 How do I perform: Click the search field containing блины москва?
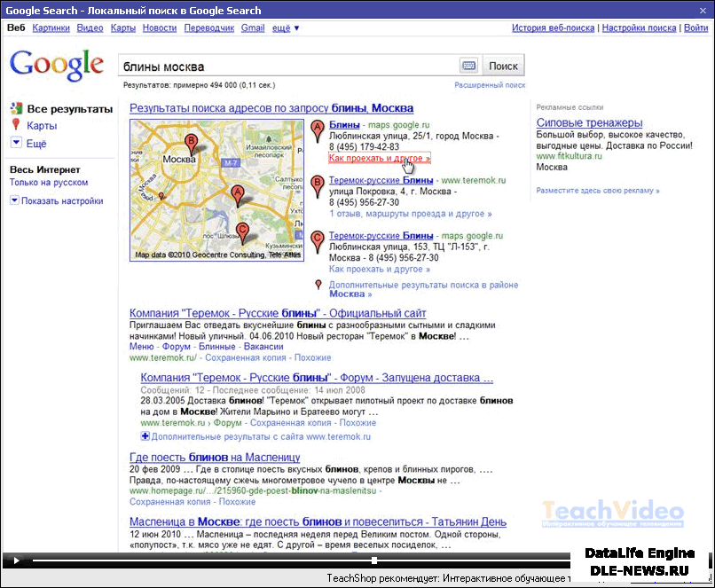pyautogui.click(x=288, y=67)
